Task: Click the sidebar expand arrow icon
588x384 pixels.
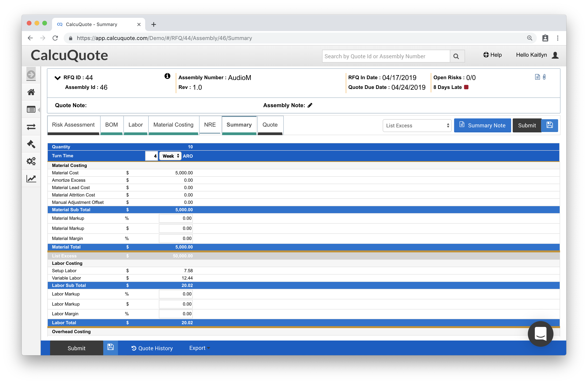Action: [x=31, y=74]
